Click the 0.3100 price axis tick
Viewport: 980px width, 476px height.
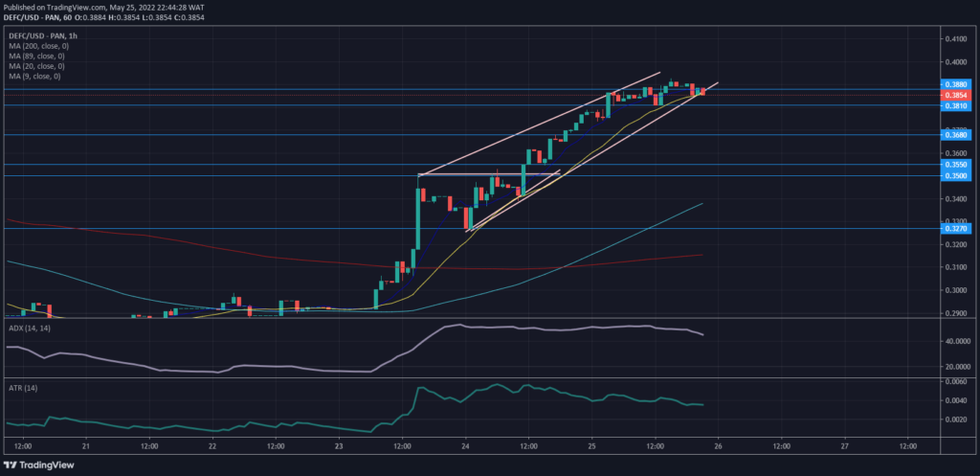pyautogui.click(x=956, y=268)
